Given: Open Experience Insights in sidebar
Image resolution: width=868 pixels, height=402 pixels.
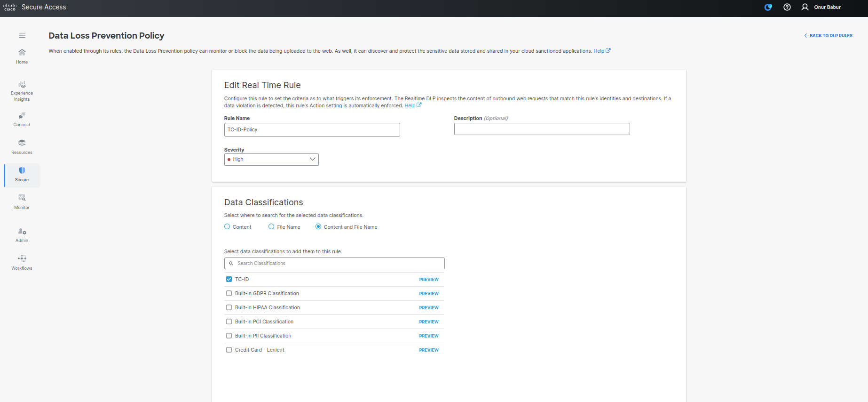Looking at the screenshot, I should pyautogui.click(x=22, y=90).
